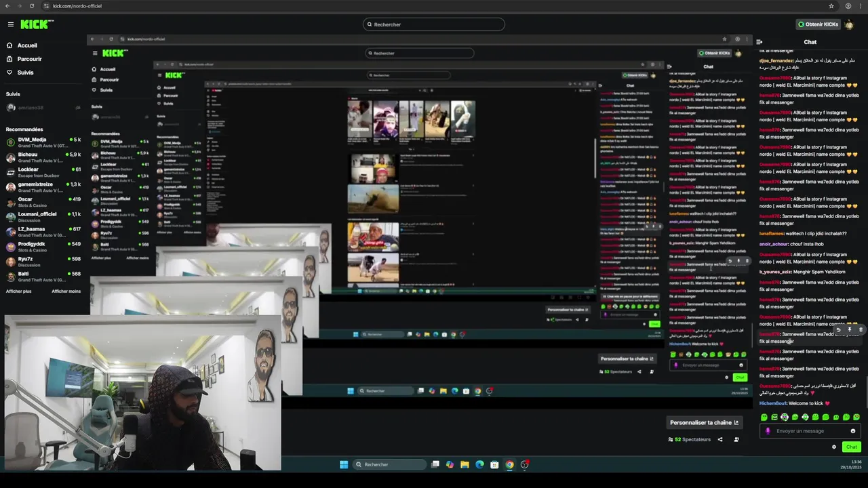Open Parcourir in the outer left sidebar
This screenshot has height=488, width=868.
pyautogui.click(x=24, y=59)
